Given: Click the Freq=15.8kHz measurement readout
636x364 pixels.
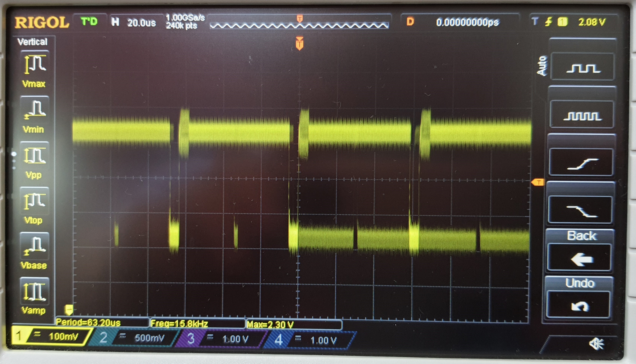Looking at the screenshot, I should 198,324.
